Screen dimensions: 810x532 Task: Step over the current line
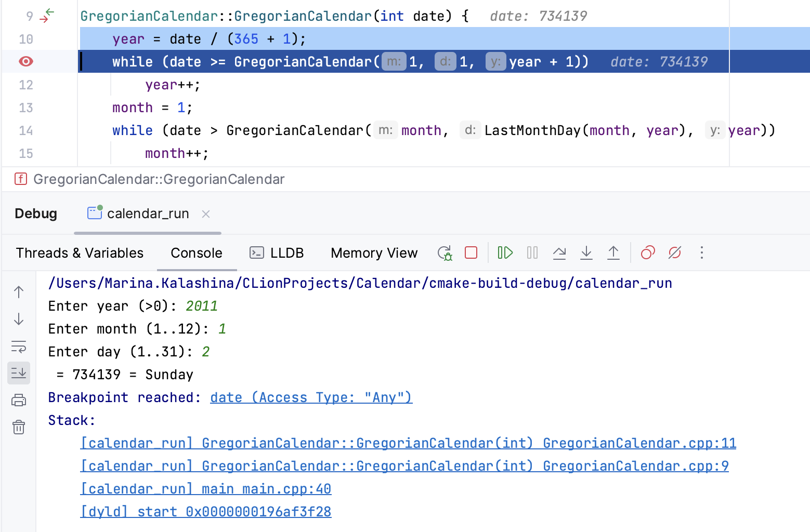[x=559, y=253]
